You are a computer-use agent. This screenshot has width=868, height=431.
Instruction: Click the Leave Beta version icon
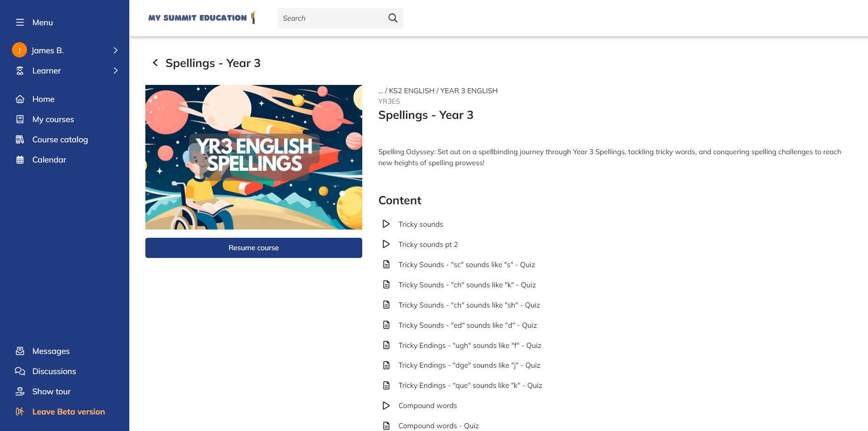pos(20,412)
